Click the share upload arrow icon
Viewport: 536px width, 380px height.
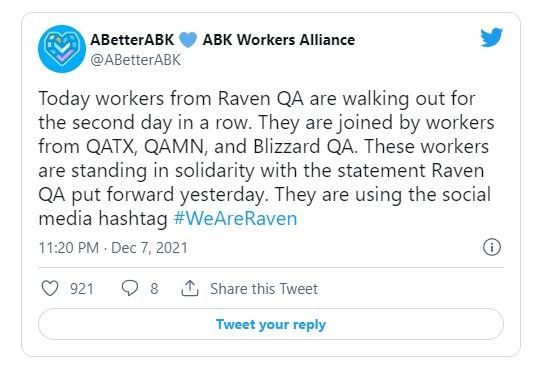(190, 288)
